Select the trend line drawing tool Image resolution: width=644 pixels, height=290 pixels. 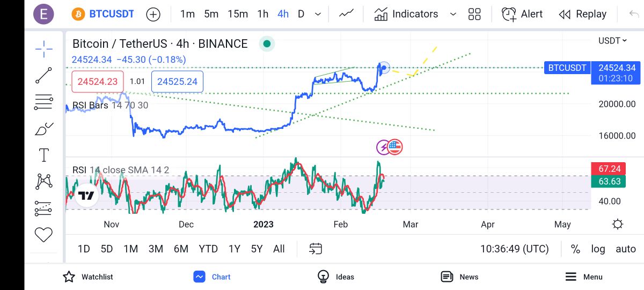pos(43,76)
